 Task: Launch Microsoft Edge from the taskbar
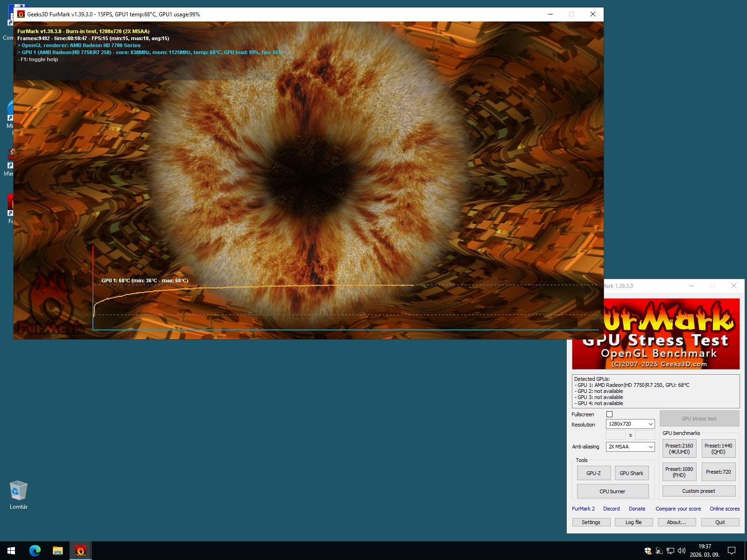35,551
